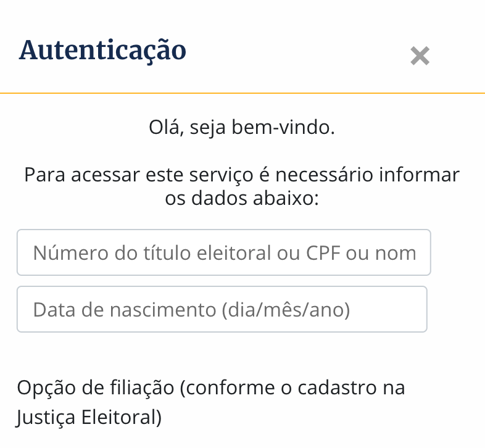Viewport: 485px width, 448px height.
Task: Click the 'Para acessar este serviço' paragraph
Action: tap(242, 175)
